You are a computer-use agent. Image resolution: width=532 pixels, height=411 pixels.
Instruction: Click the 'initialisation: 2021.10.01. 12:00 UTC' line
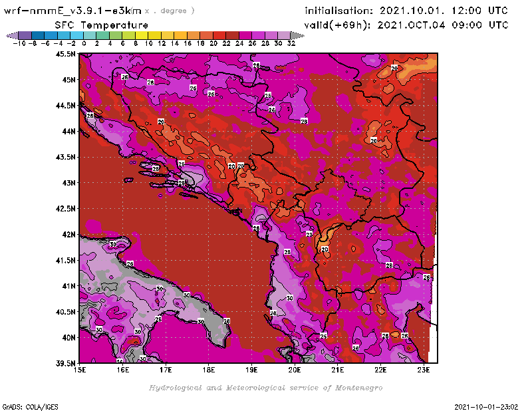coord(406,11)
